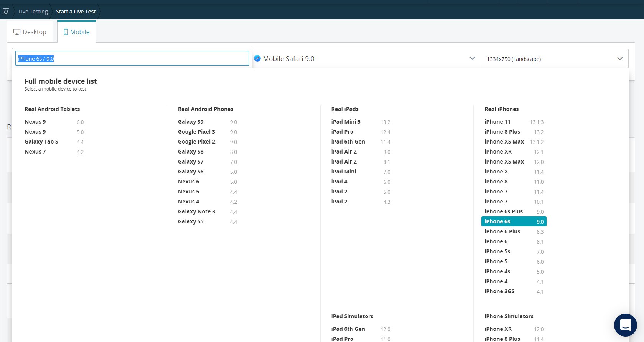Select Nexus 9 with Android 5.0
The height and width of the screenshot is (342, 644).
point(54,132)
